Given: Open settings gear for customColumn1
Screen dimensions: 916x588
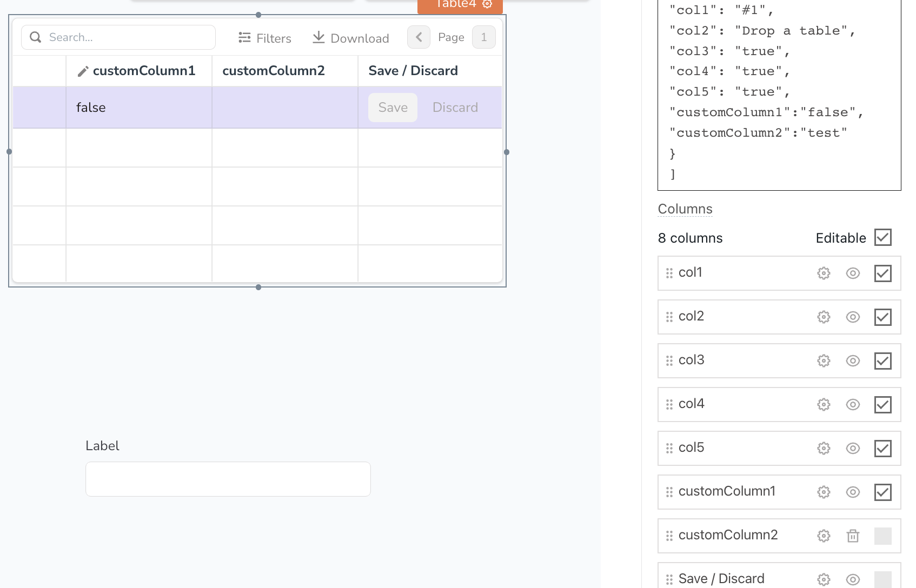Looking at the screenshot, I should 824,492.
